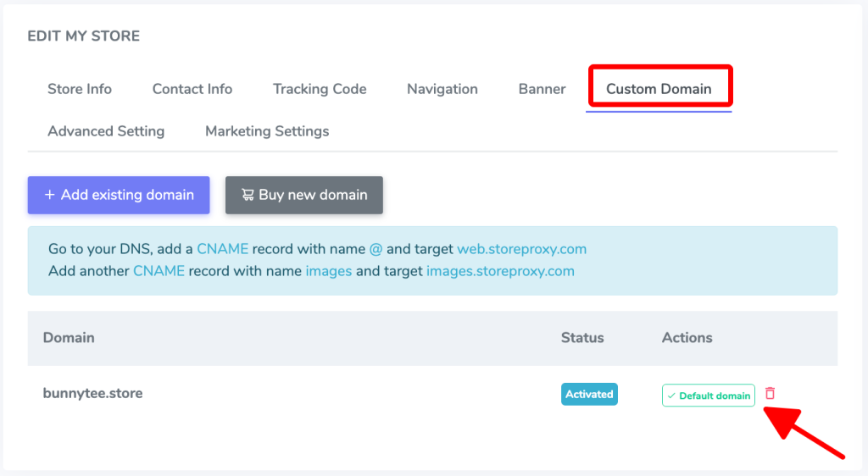Click the plus icon on Add existing domain
This screenshot has width=868, height=476.
click(50, 195)
